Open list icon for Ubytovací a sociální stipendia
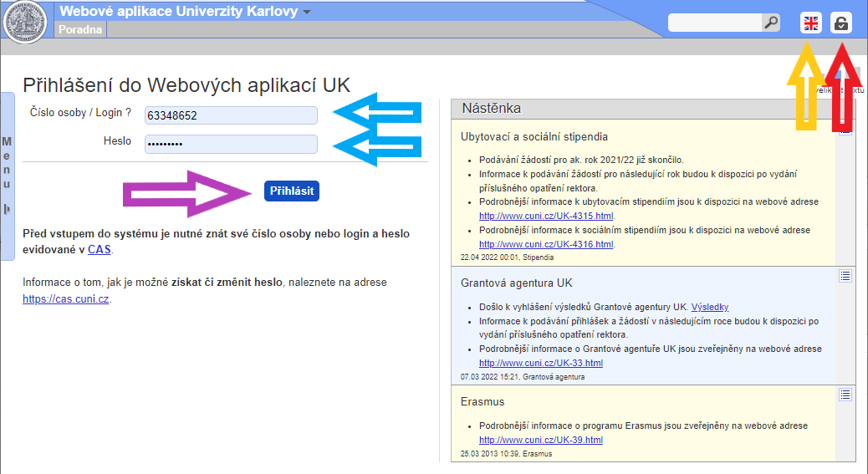 [x=845, y=131]
